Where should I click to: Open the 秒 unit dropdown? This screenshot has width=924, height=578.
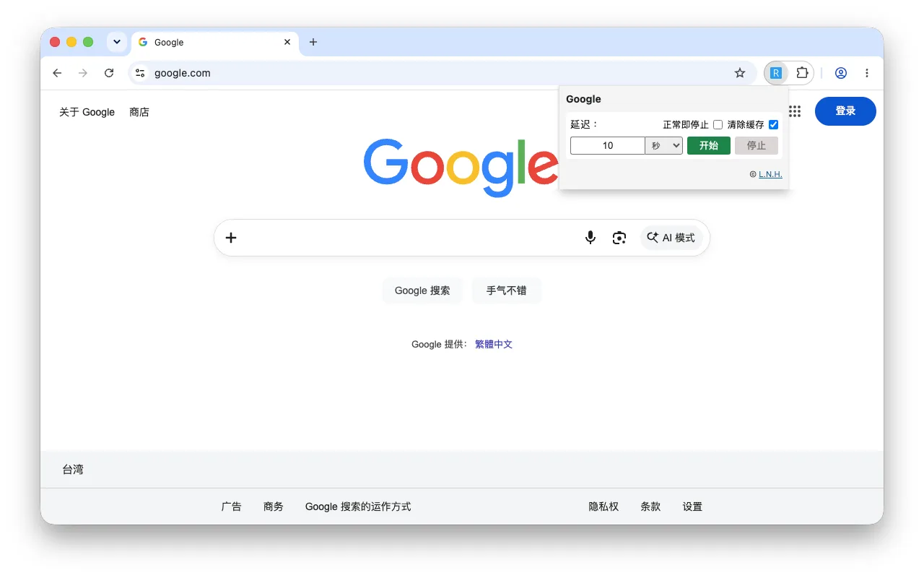coord(664,146)
